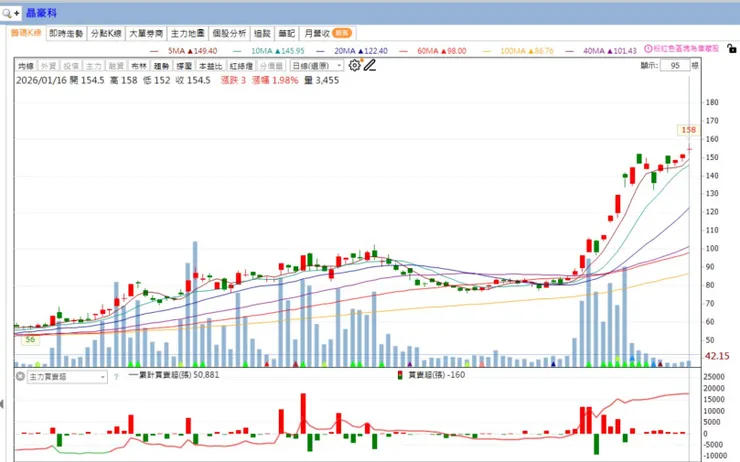
Task: Click the 買賣超(張) -160 value
Action: point(437,375)
